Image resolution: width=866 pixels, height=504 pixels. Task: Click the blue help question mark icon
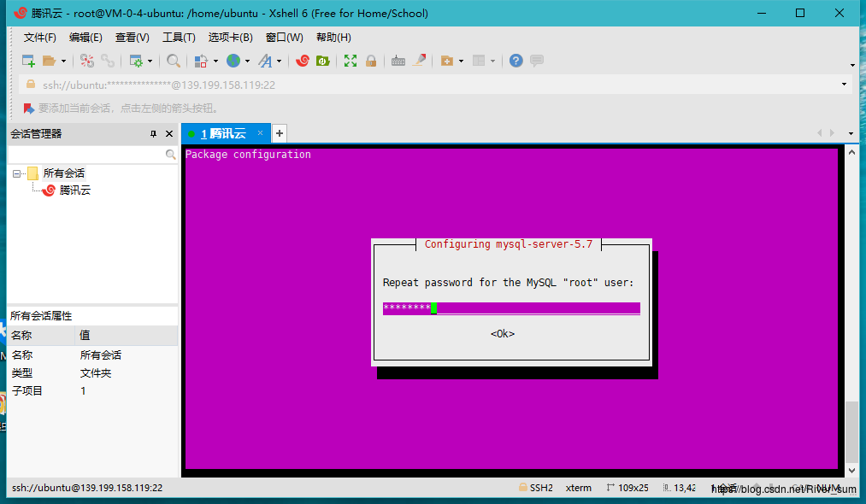click(515, 61)
